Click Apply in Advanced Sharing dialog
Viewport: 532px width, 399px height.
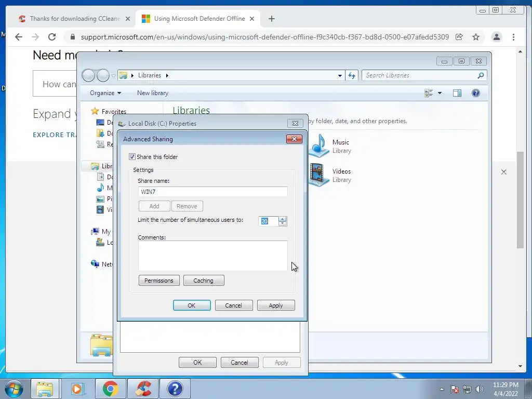[276, 305]
